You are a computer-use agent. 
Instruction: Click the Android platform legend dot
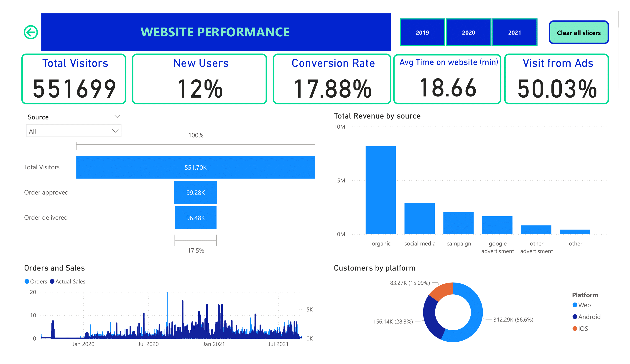tap(574, 316)
